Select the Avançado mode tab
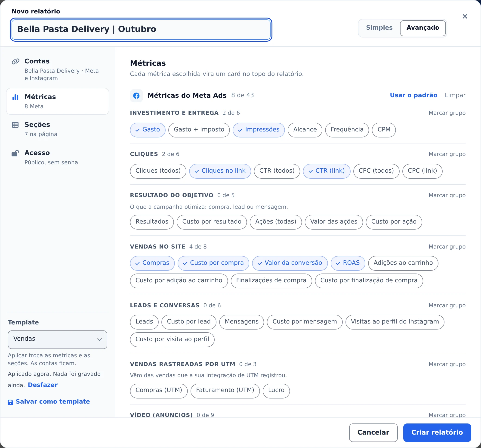Viewport: 481px width, 448px height. [422, 28]
